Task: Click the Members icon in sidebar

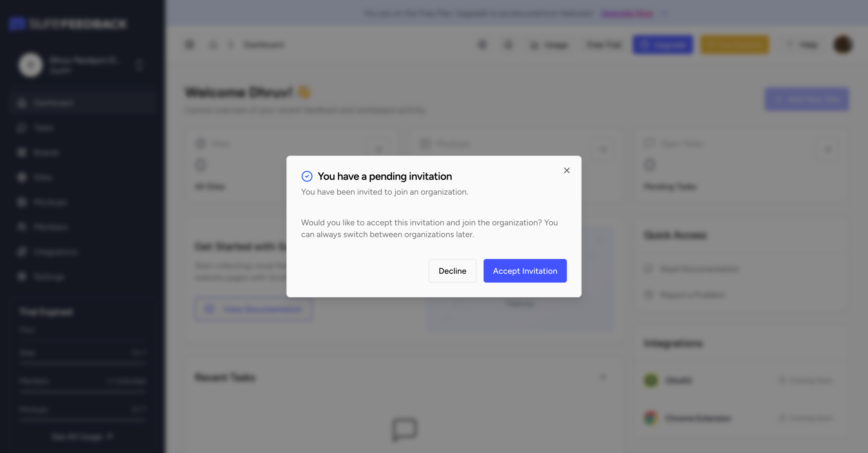Action: click(22, 227)
